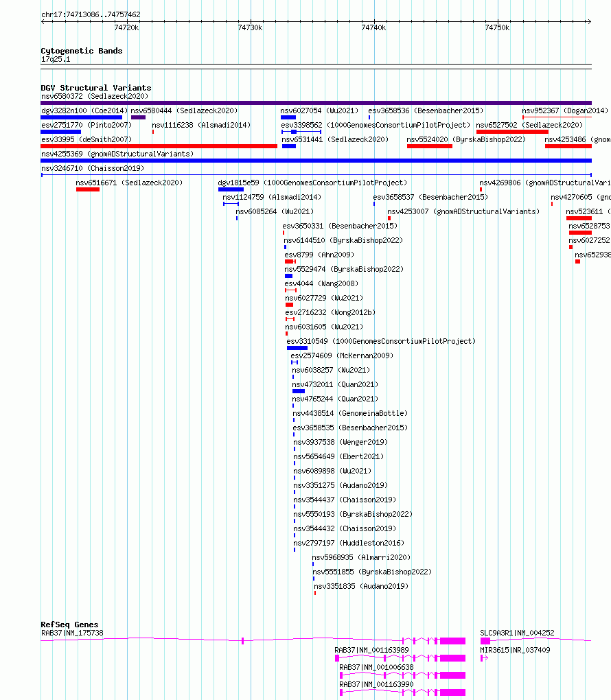Click the 74740k ruler tick label
This screenshot has width=611, height=700.
click(373, 27)
